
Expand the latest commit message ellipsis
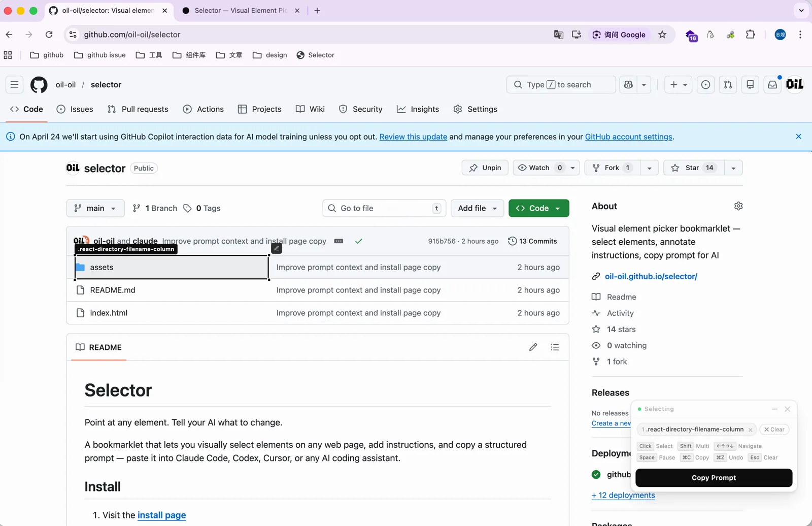click(339, 241)
